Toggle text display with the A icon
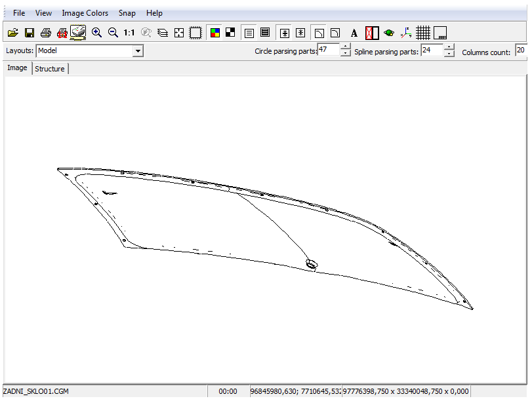Screen dimensions: 532x405 tap(354, 33)
